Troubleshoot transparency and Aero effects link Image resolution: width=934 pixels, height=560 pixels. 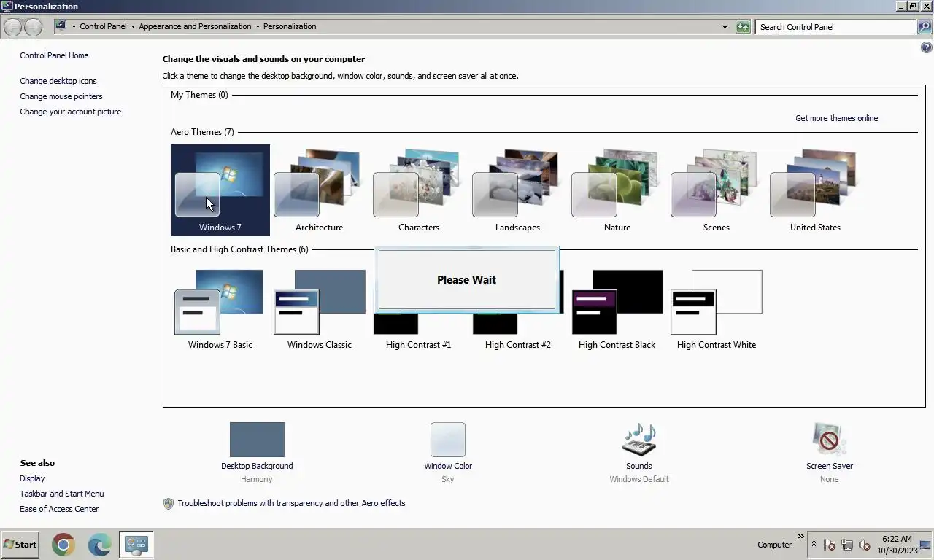tap(291, 503)
